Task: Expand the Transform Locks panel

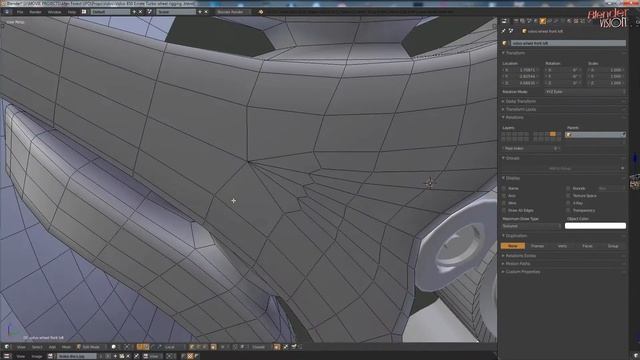Action: (x=520, y=109)
